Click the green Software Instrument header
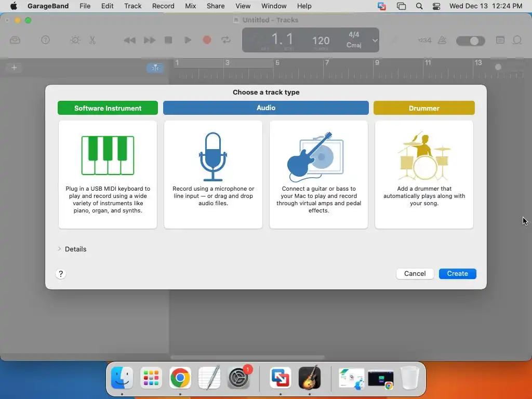 coord(108,108)
